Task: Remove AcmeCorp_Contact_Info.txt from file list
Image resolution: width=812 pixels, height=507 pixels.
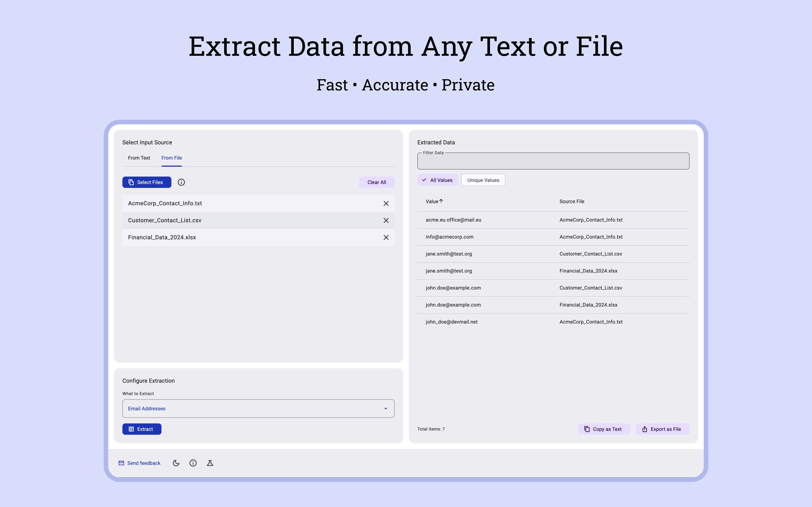Action: tap(386, 204)
